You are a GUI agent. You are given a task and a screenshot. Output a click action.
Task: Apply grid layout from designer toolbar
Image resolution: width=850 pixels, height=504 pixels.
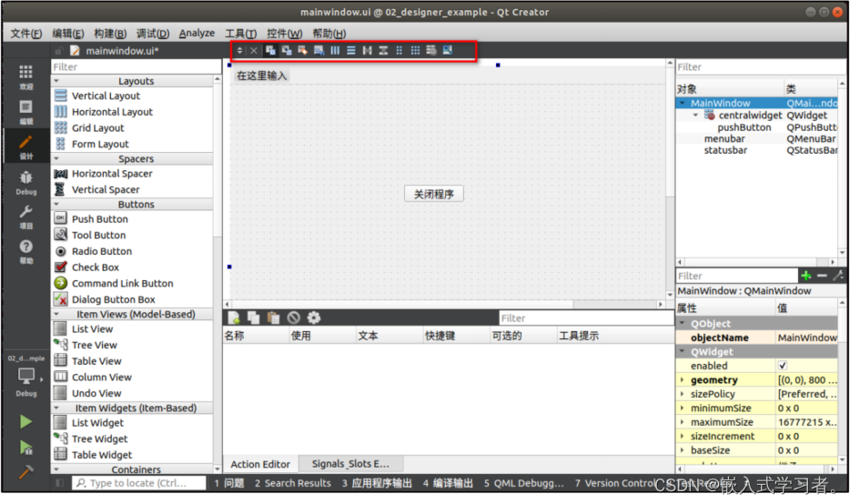(x=415, y=50)
